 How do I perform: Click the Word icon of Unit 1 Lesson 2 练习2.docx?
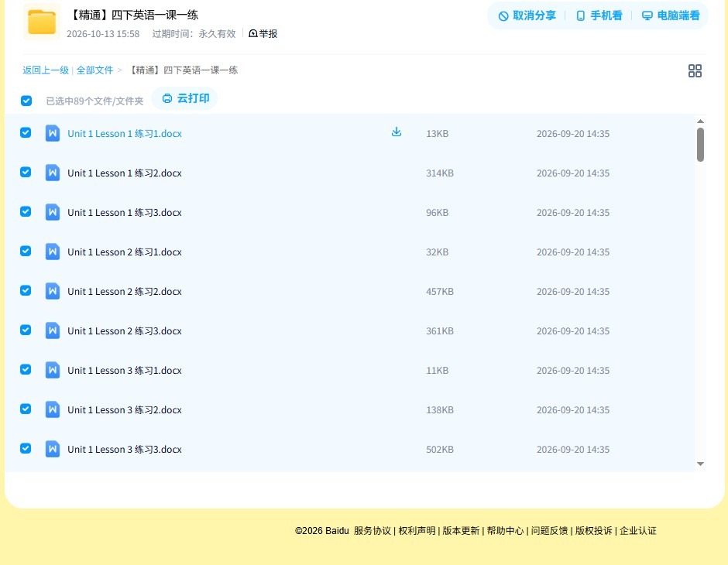(53, 291)
